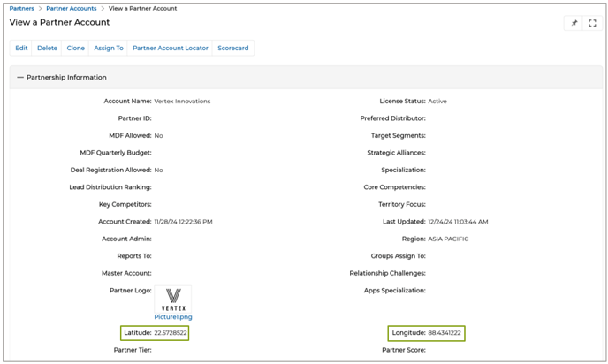This screenshot has width=608, height=364.
Task: Collapse the Partnership Information section
Action: click(x=20, y=78)
